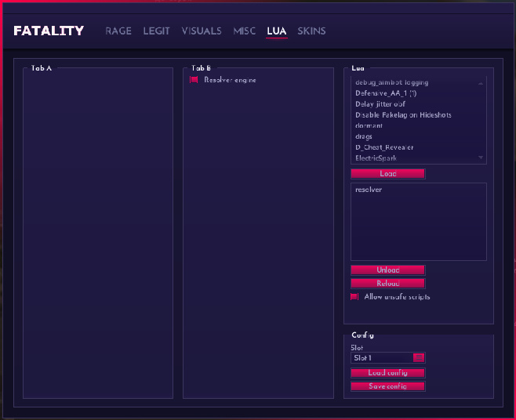The height and width of the screenshot is (420, 516).
Task: Click the FATALITY logo
Action: point(49,31)
